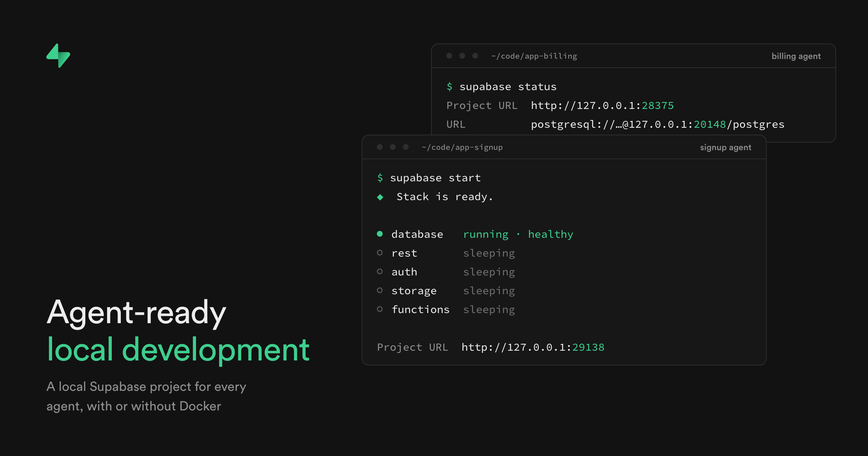The image size is (868, 456).
Task: Click the Supabase lightning bolt logo
Action: tap(58, 56)
